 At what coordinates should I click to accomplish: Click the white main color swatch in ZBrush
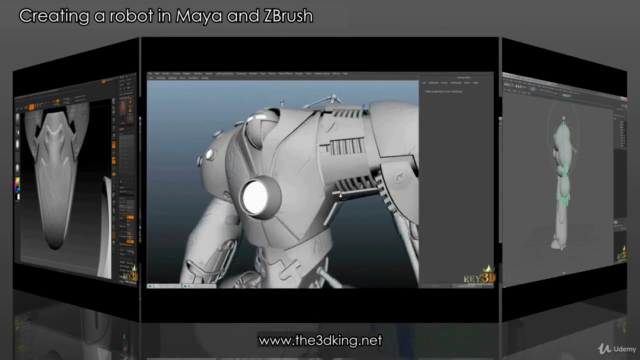pyautogui.click(x=18, y=197)
